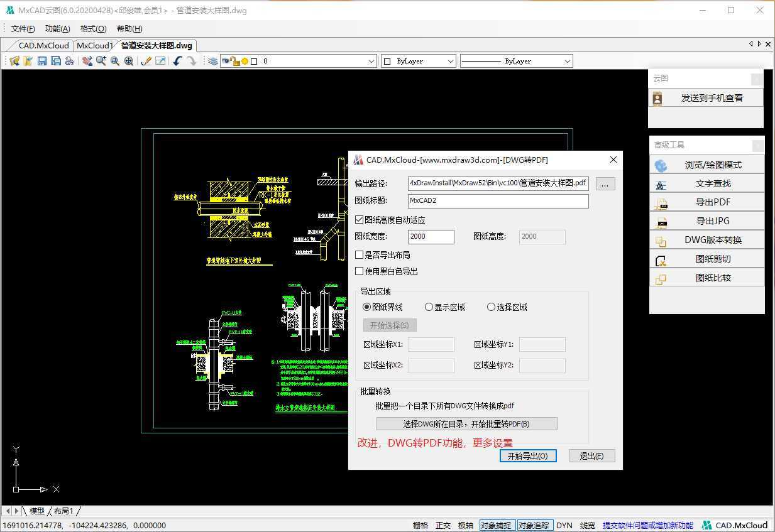The image size is (775, 532).
Task: Click the Save As toolbar icon
Action: point(55,61)
